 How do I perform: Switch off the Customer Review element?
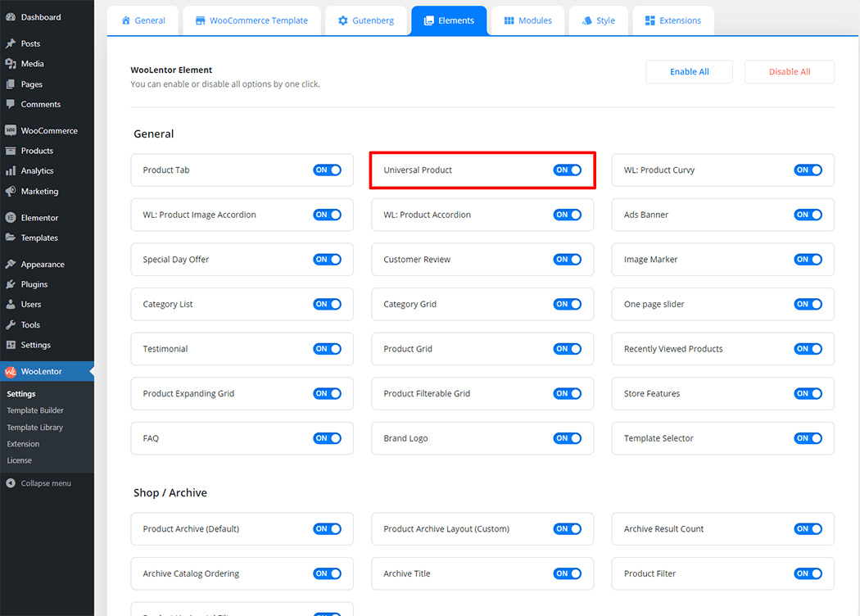(567, 260)
